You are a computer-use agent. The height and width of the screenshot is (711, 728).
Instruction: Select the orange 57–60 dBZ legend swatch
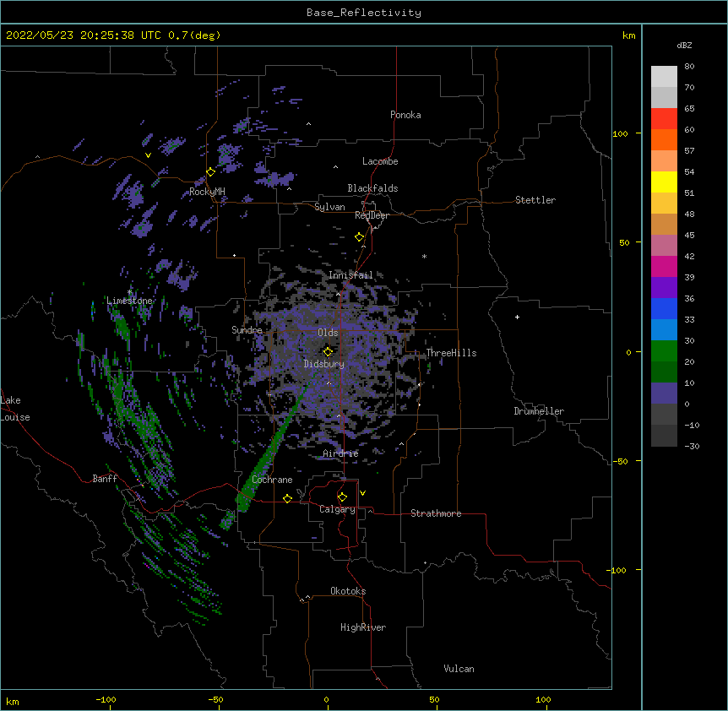tap(664, 139)
